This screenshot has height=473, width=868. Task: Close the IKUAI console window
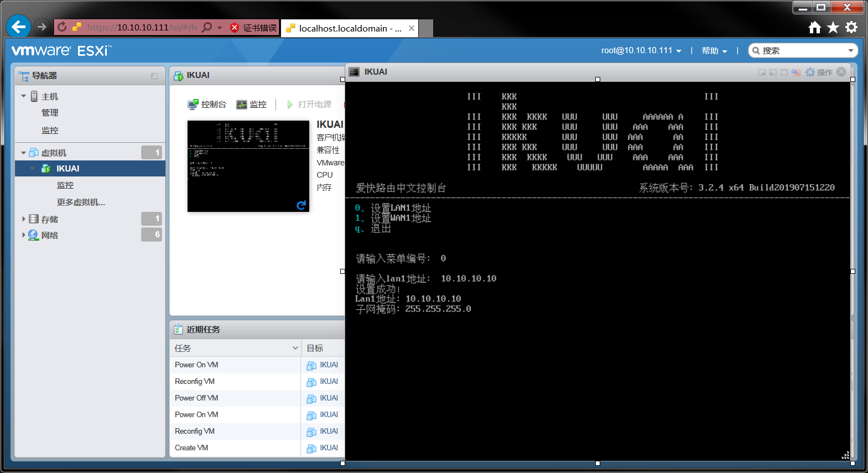pos(841,72)
